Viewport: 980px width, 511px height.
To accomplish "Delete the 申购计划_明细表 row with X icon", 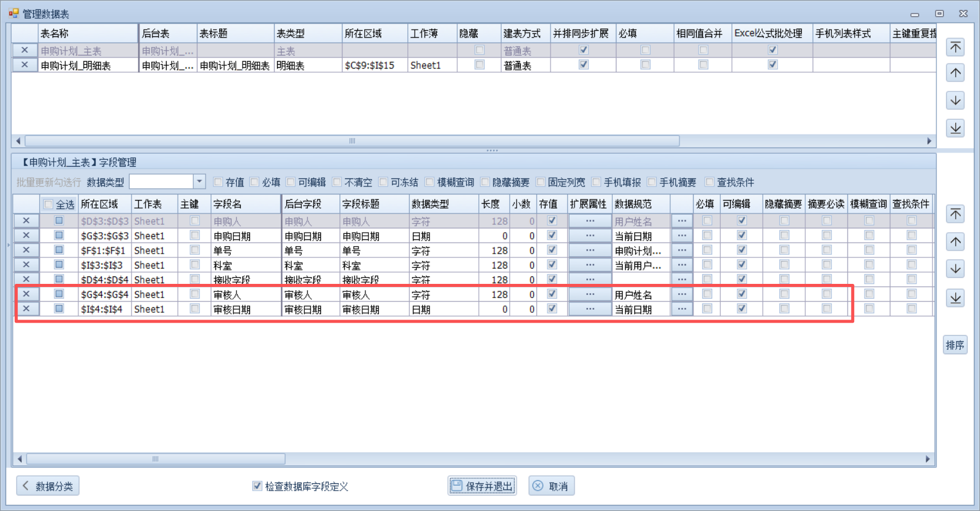I will pos(25,65).
